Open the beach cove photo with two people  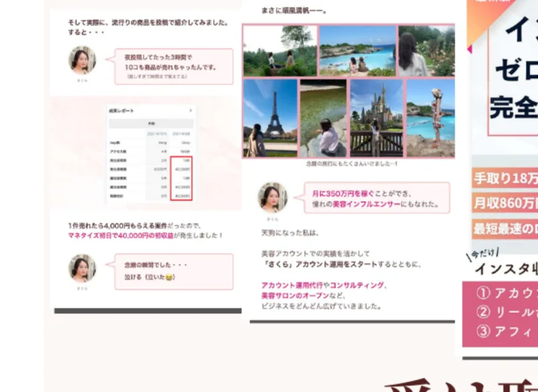coord(358,50)
